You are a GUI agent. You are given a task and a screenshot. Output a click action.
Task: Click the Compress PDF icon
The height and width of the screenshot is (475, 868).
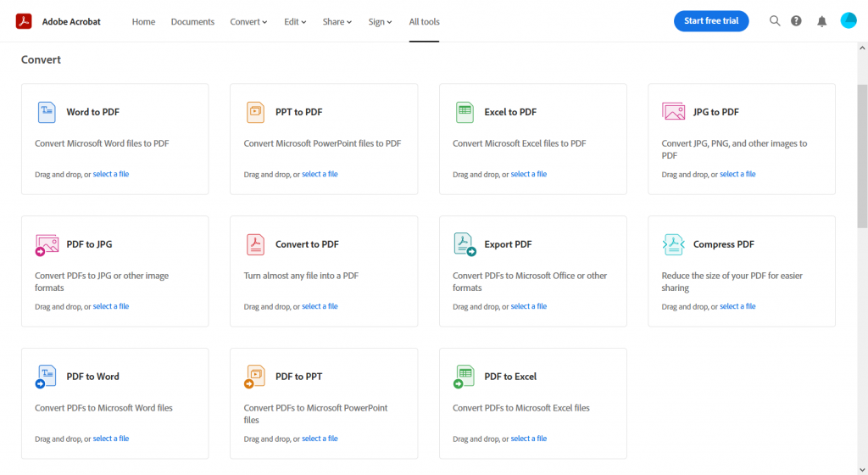(x=673, y=244)
